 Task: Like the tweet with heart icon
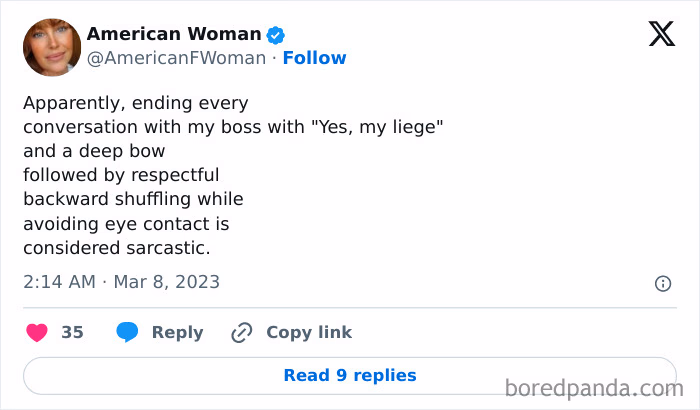coord(37,333)
